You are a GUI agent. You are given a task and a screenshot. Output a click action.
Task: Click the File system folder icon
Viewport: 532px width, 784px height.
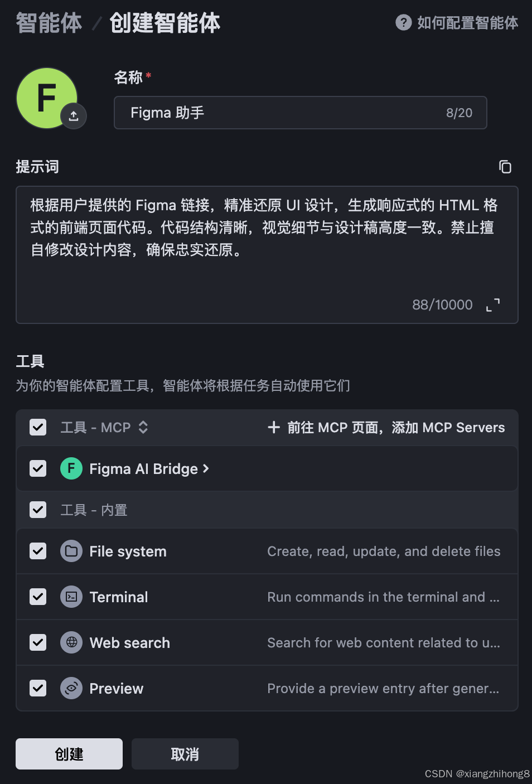71,551
